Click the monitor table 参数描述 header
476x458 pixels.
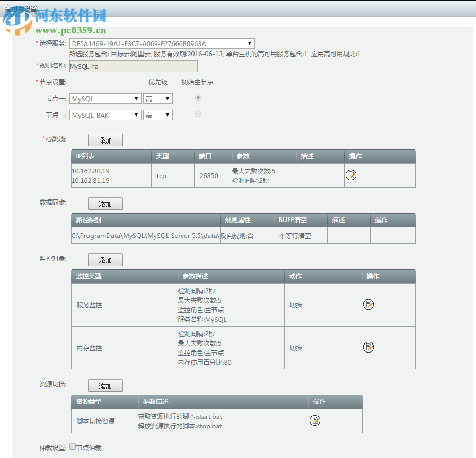231,276
